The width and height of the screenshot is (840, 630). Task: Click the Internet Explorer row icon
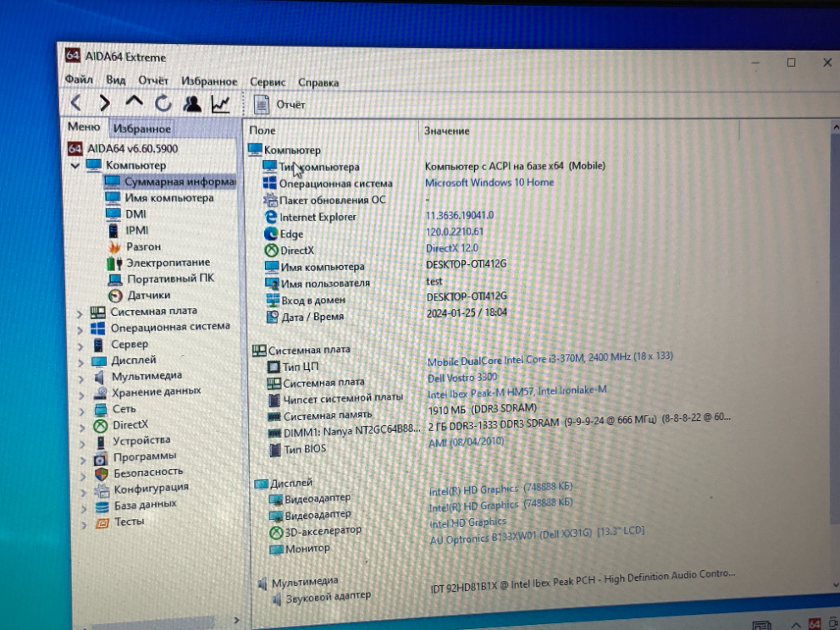(270, 217)
